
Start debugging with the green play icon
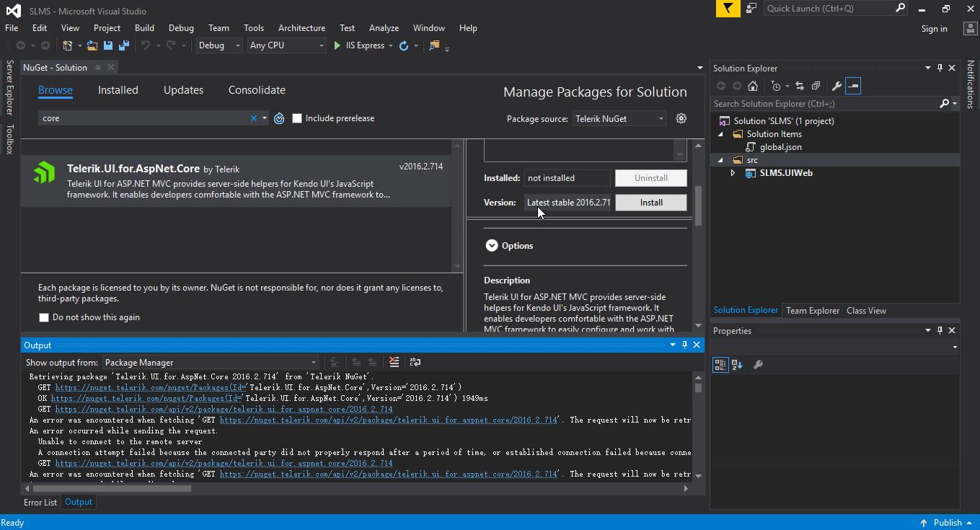337,45
